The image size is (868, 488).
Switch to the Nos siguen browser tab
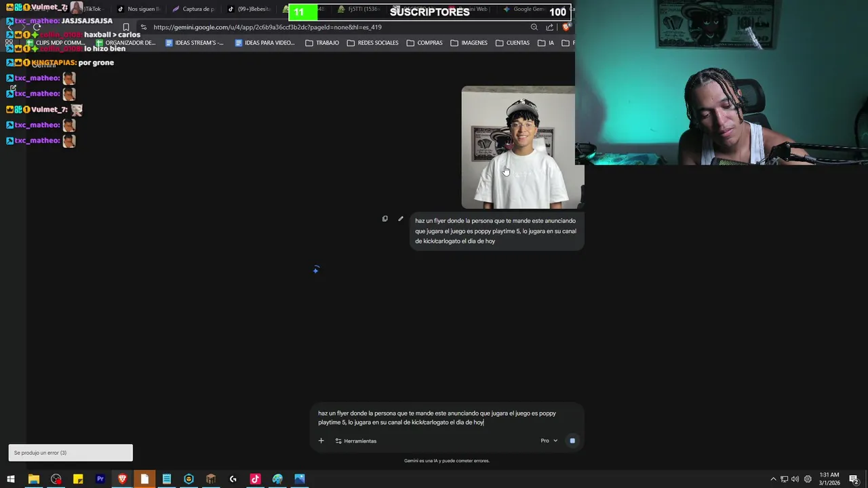[x=138, y=9]
